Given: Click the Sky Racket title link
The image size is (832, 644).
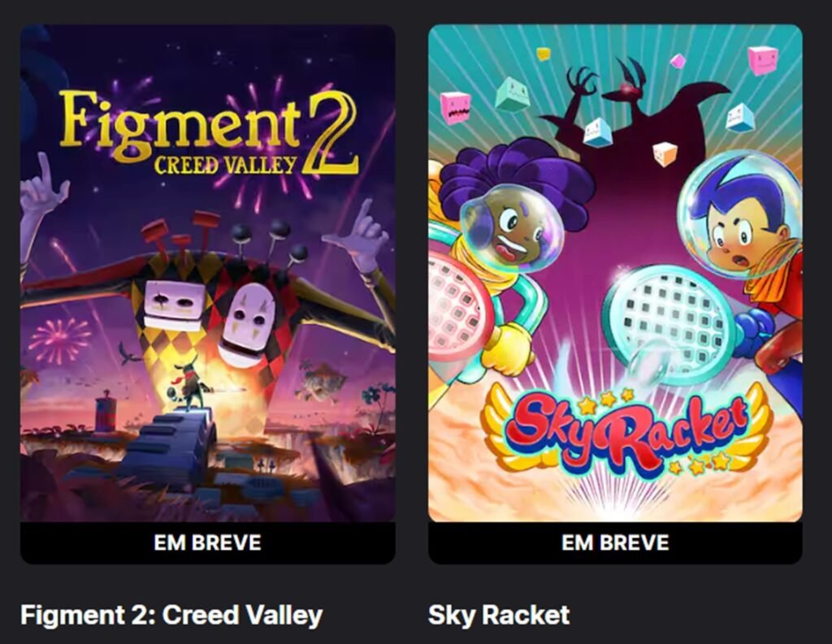Looking at the screenshot, I should [x=499, y=616].
